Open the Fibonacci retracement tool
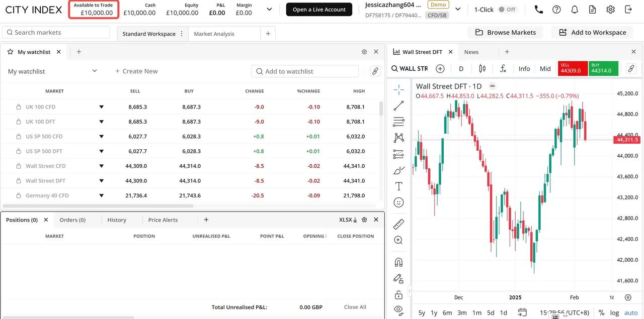The height and width of the screenshot is (319, 644). pyautogui.click(x=398, y=122)
